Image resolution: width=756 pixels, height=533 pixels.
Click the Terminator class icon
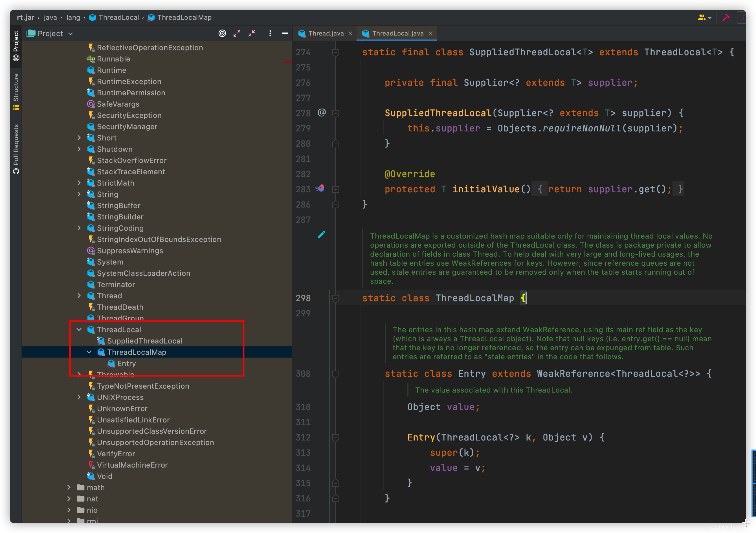point(91,285)
